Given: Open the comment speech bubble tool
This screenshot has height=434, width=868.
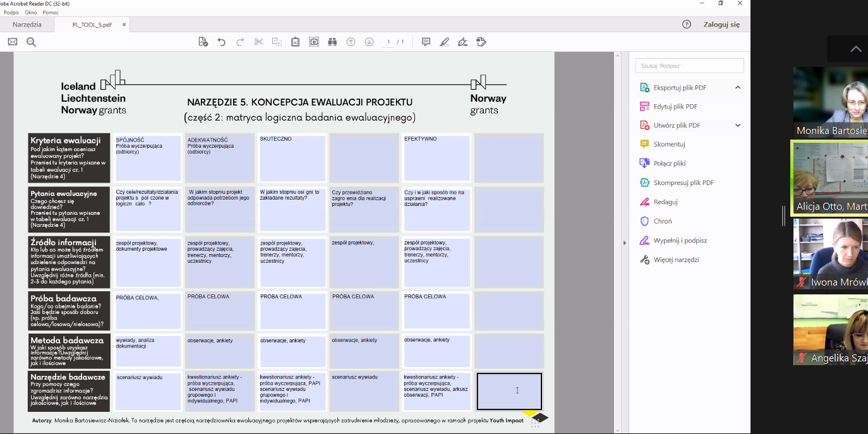Looking at the screenshot, I should (x=426, y=42).
